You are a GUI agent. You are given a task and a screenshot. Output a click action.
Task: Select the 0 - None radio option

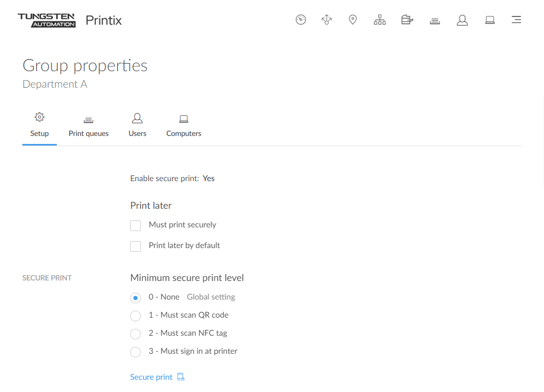(135, 298)
